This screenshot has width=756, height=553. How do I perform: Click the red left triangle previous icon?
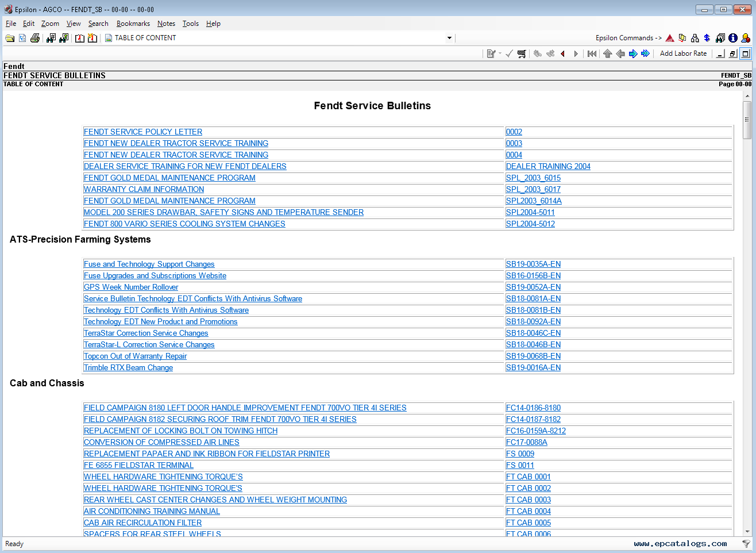(x=563, y=53)
